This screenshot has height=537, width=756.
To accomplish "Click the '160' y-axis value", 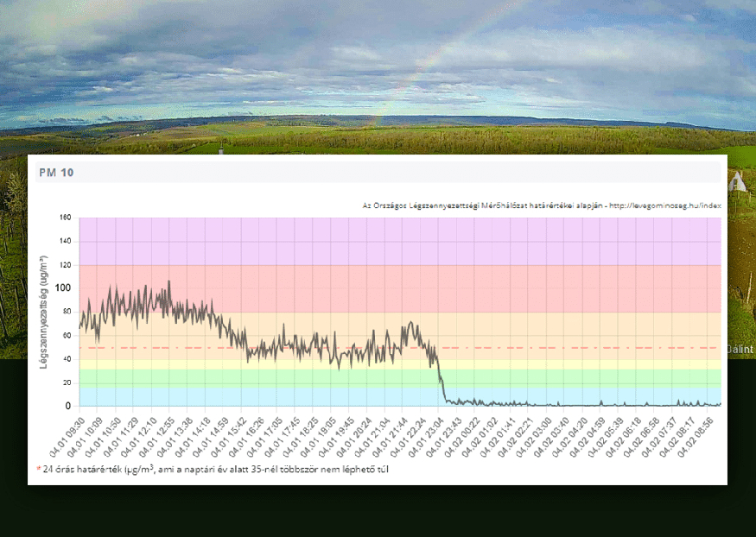I will pos(65,218).
